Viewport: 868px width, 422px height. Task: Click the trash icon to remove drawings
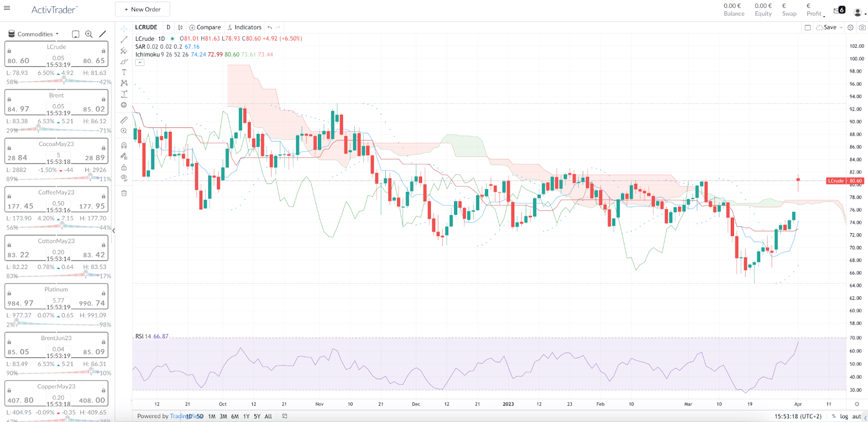tap(124, 193)
